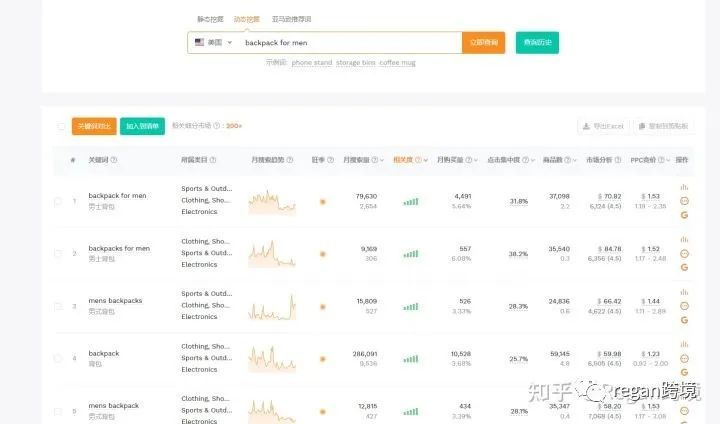Viewport: 720px width, 424px height.
Task: Click relevance bars for 'backpacks for men'
Action: click(411, 254)
